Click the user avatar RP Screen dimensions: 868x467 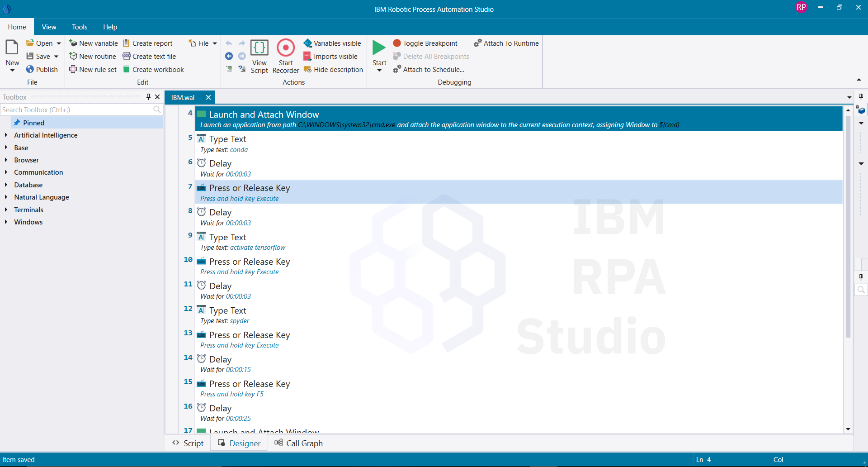(x=801, y=7)
